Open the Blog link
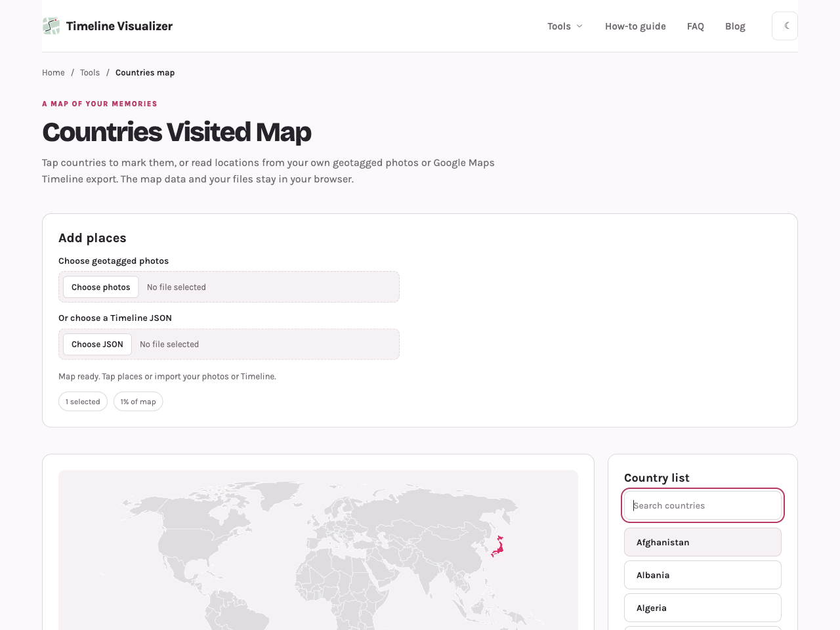840x630 pixels. click(x=735, y=26)
